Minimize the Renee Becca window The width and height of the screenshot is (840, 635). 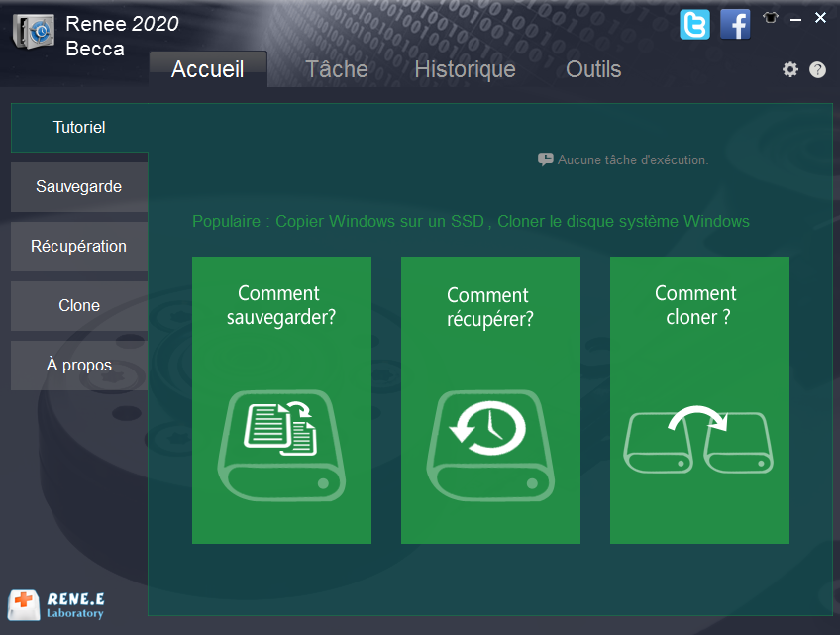point(796,19)
